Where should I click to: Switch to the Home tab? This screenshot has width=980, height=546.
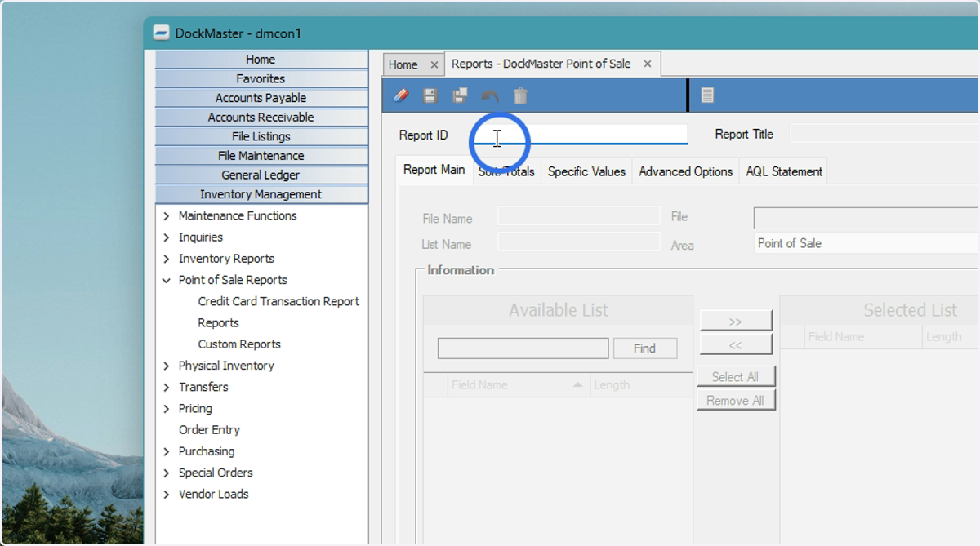pyautogui.click(x=403, y=64)
